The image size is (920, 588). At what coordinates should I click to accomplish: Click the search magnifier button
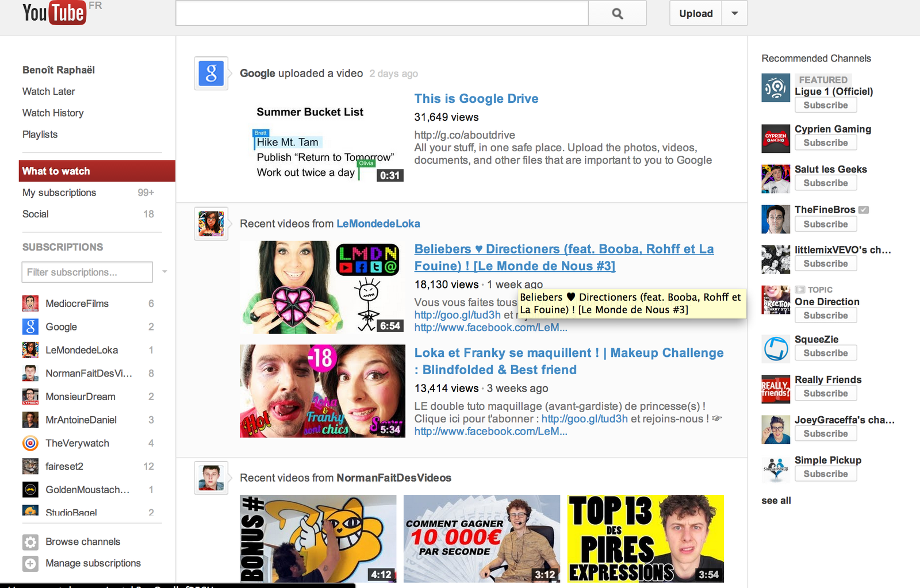coord(618,13)
